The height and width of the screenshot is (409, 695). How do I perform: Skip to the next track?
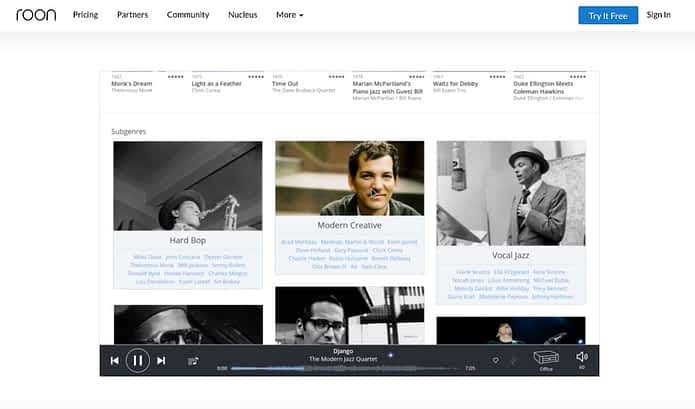click(161, 361)
